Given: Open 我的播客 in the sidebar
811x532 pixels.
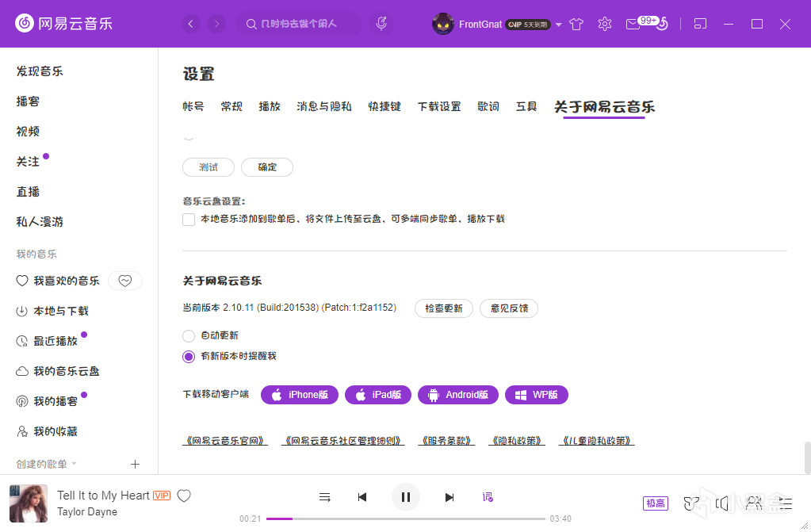Looking at the screenshot, I should coord(47,401).
